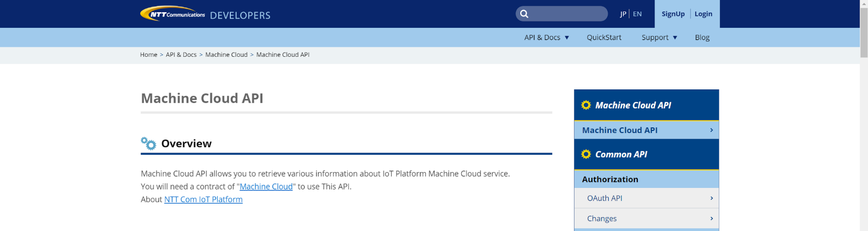Focus the search input field

567,14
